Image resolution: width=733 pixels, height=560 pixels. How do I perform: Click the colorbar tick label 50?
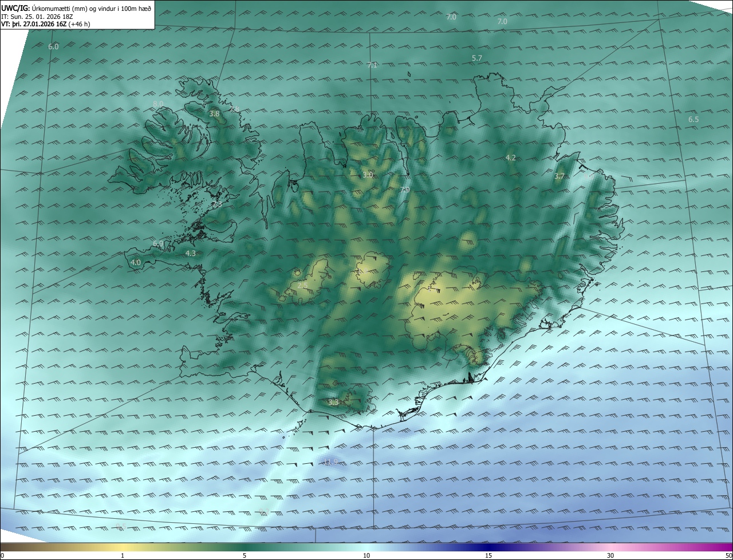728,555
